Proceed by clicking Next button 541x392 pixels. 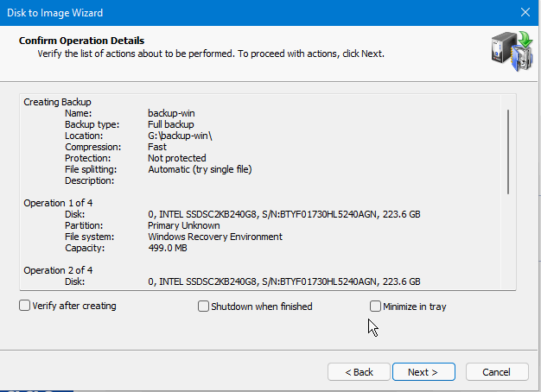(x=423, y=372)
